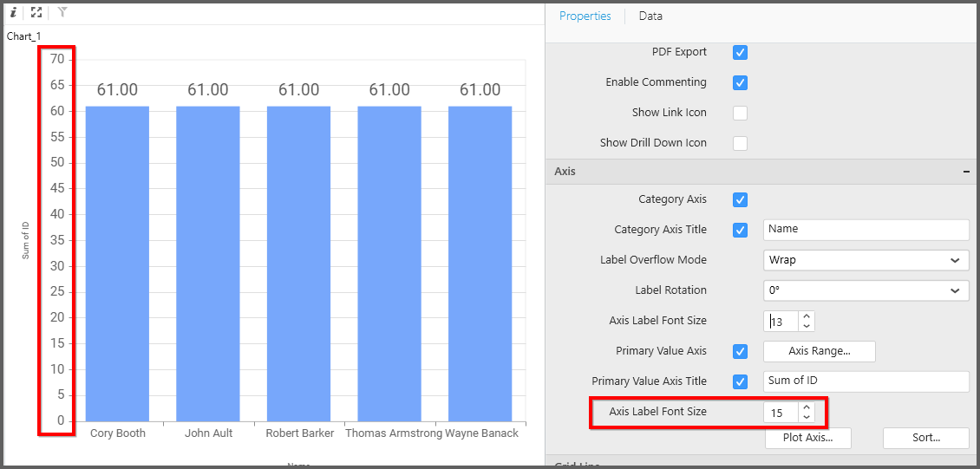Enable the Show Link Icon checkbox
Image resolution: width=980 pixels, height=469 pixels.
740,114
